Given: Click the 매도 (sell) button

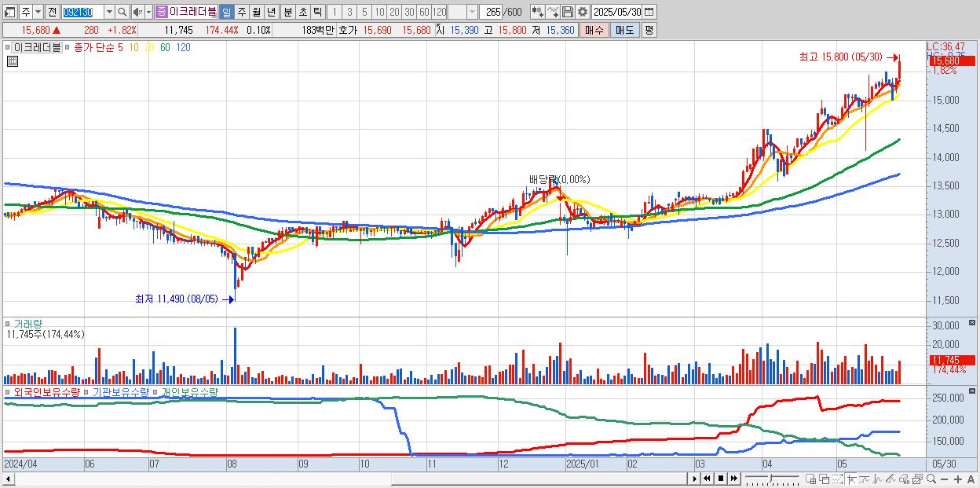Looking at the screenshot, I should [624, 30].
